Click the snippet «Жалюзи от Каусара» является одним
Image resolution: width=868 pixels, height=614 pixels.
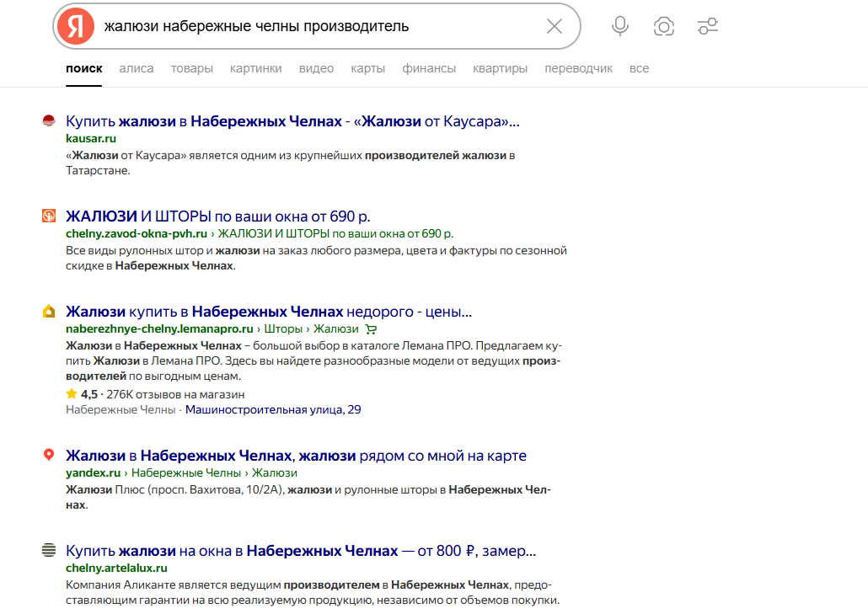click(x=291, y=163)
